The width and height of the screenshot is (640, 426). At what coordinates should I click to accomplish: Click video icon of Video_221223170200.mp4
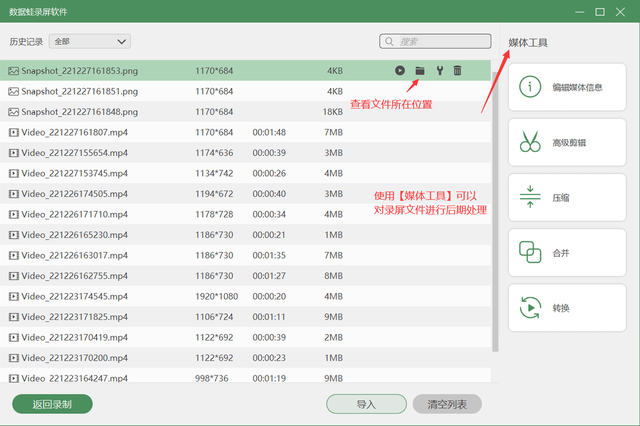click(13, 358)
